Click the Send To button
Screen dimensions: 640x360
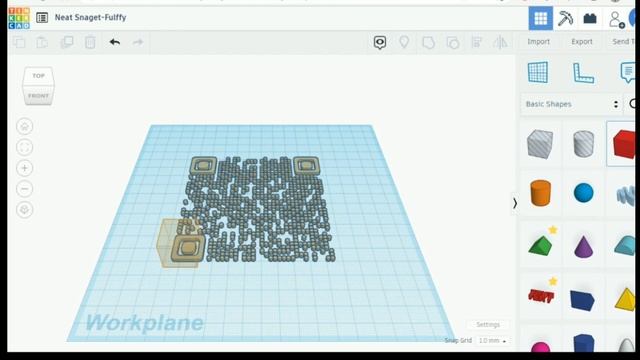tap(623, 42)
